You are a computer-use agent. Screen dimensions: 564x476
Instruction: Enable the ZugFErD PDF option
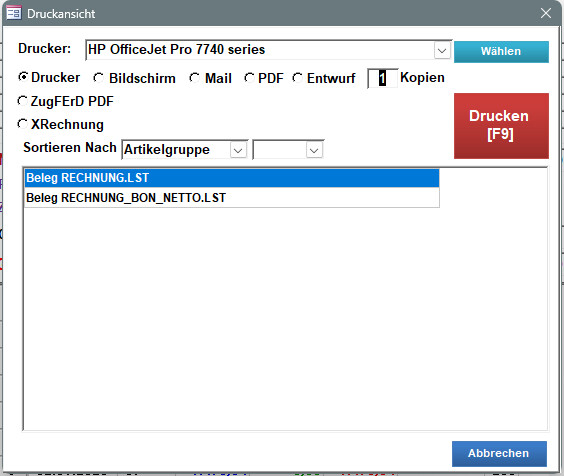pos(22,101)
